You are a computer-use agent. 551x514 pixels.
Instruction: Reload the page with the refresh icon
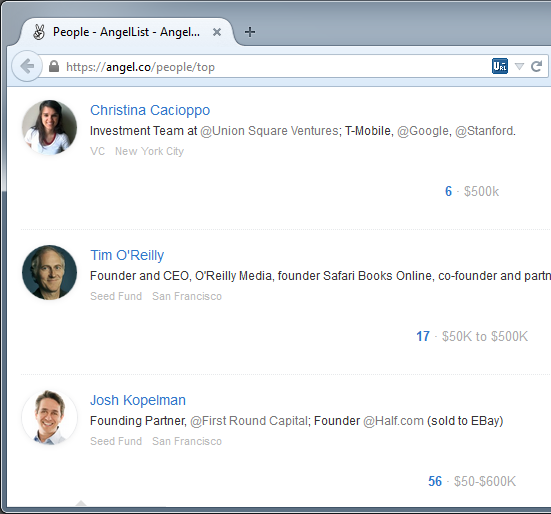pos(536,66)
